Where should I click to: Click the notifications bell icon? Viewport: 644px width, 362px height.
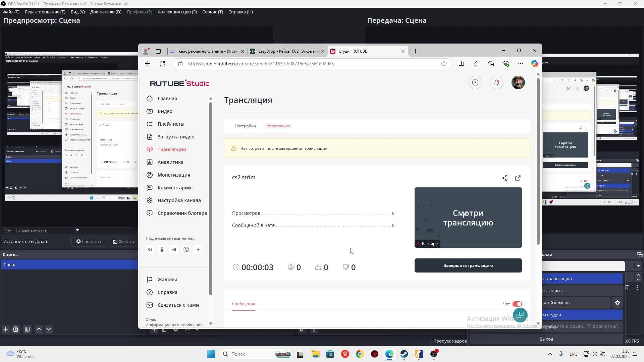496,82
